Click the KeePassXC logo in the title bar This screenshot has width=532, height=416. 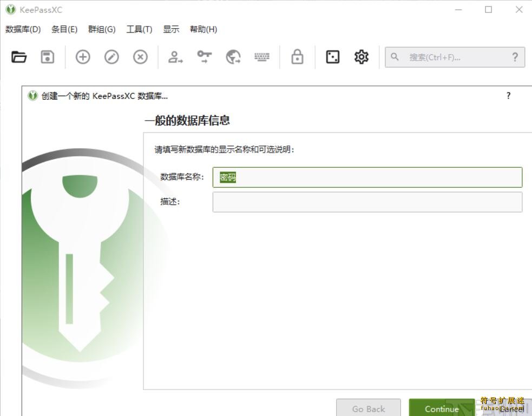click(11, 10)
